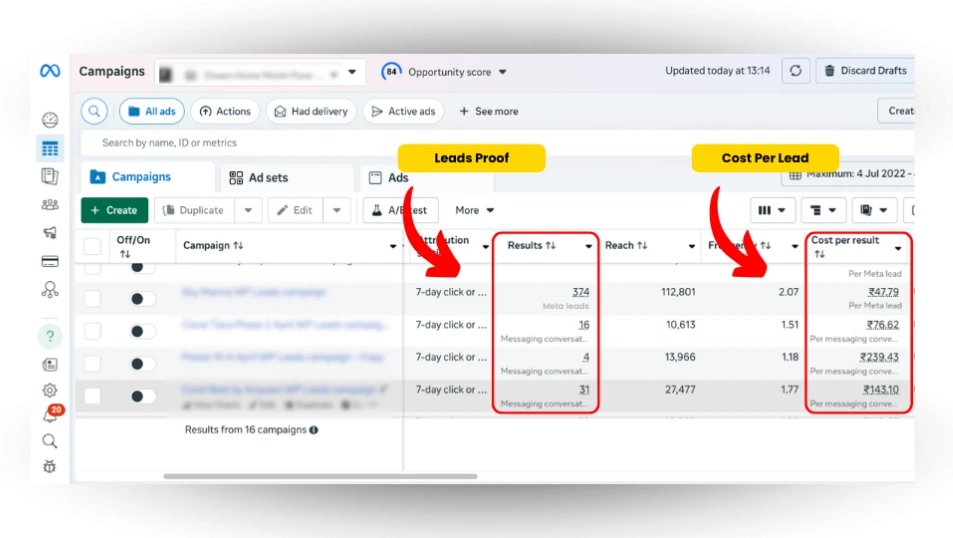Screen dimensions: 953x538
Task: Click See more filters
Action: (489, 111)
